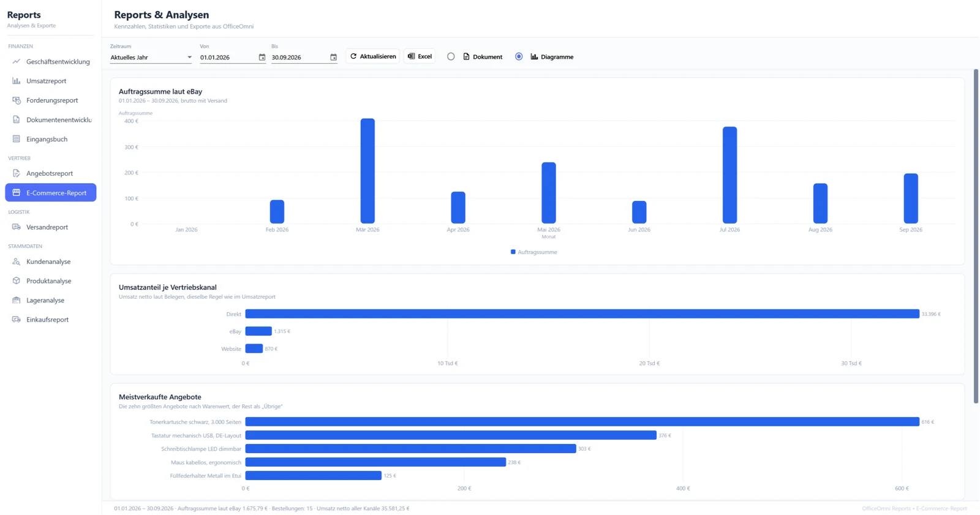Click the Kundenanalyse people icon

point(17,261)
